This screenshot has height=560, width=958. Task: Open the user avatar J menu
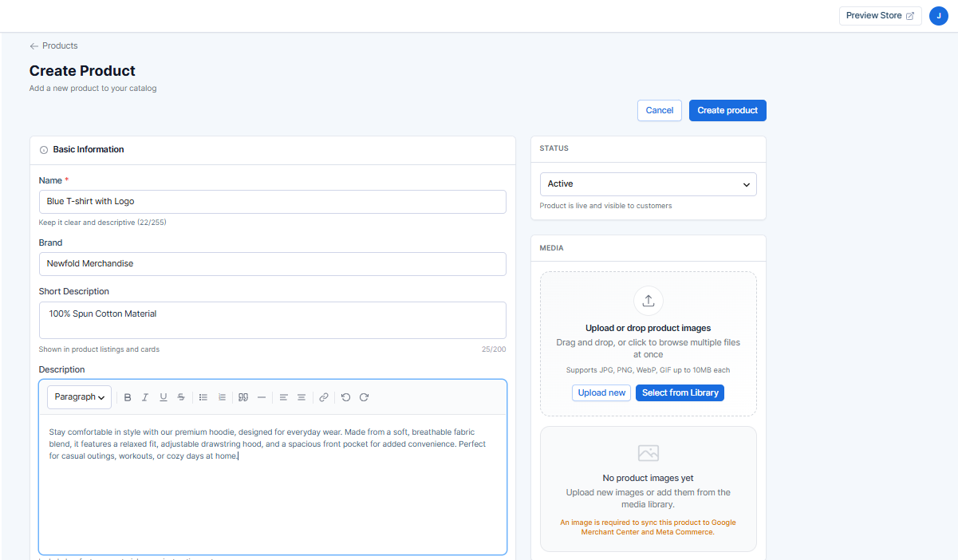point(938,16)
